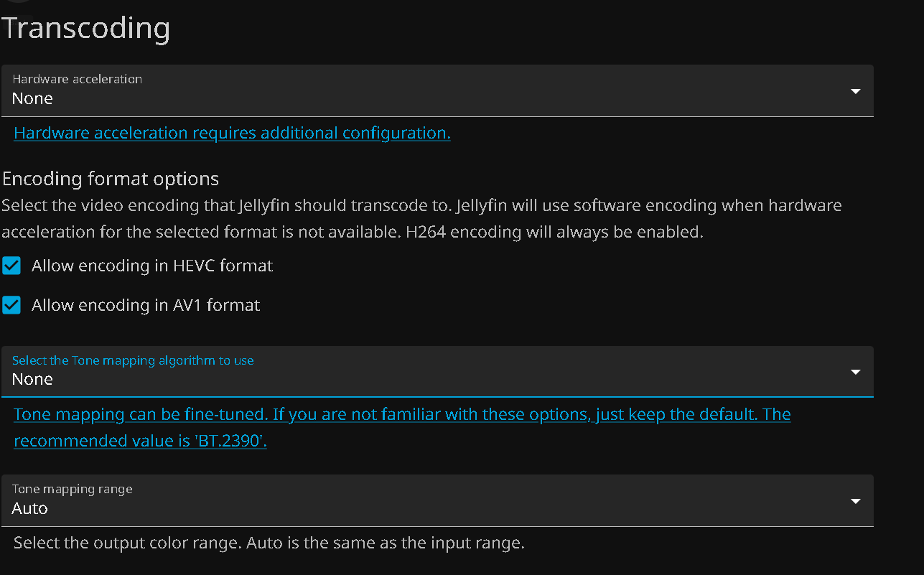Viewport: 924px width, 575px height.
Task: Uncheck the AV1 format encoding checkbox
Action: tap(11, 306)
